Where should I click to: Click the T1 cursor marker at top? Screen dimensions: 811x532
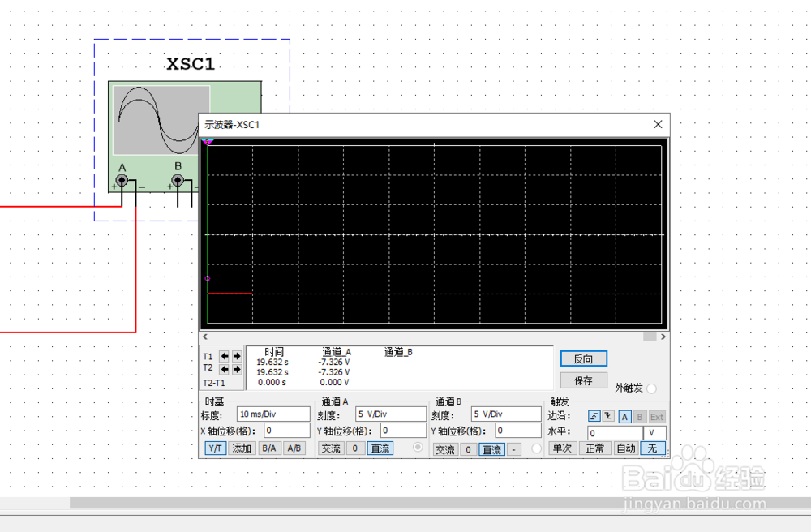coord(208,142)
